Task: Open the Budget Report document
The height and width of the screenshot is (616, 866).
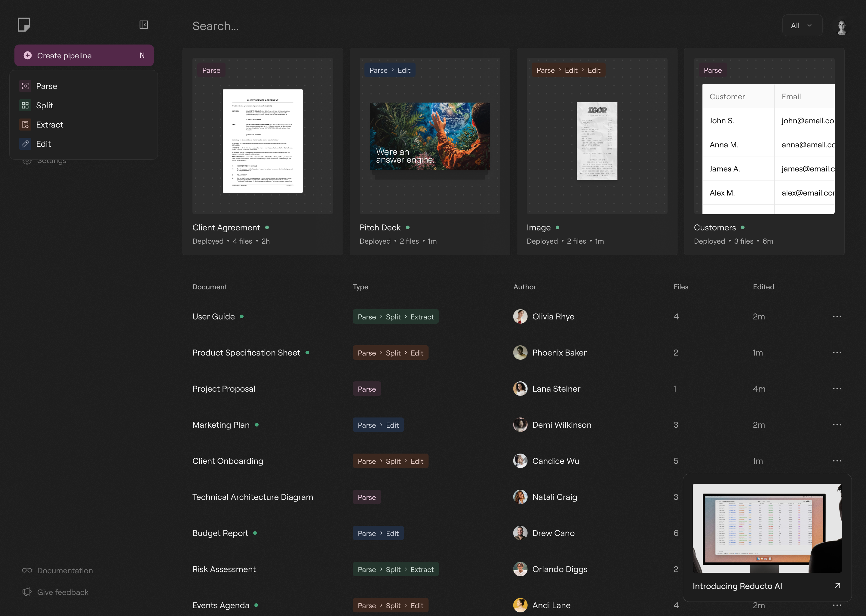Action: pyautogui.click(x=220, y=533)
